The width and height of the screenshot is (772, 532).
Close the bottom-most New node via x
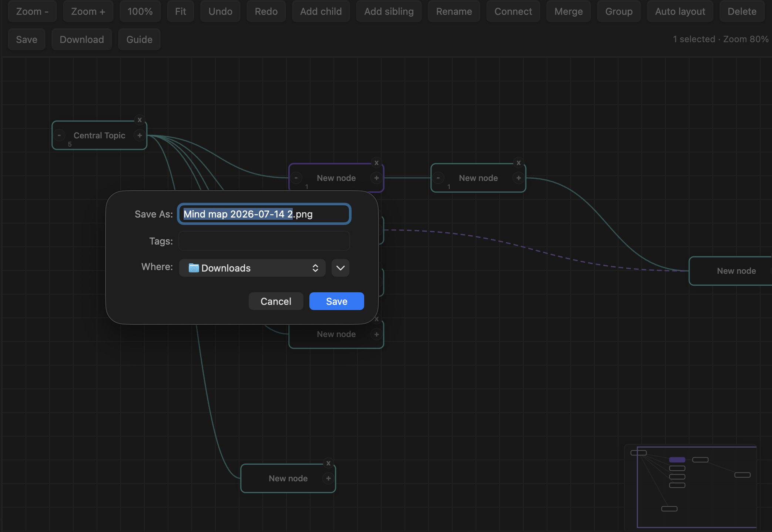click(x=329, y=463)
